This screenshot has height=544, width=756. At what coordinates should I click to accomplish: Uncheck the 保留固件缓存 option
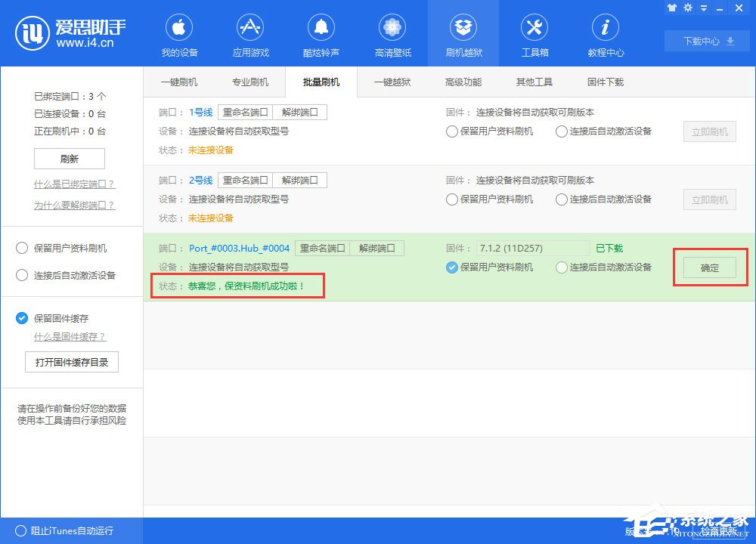(x=22, y=318)
